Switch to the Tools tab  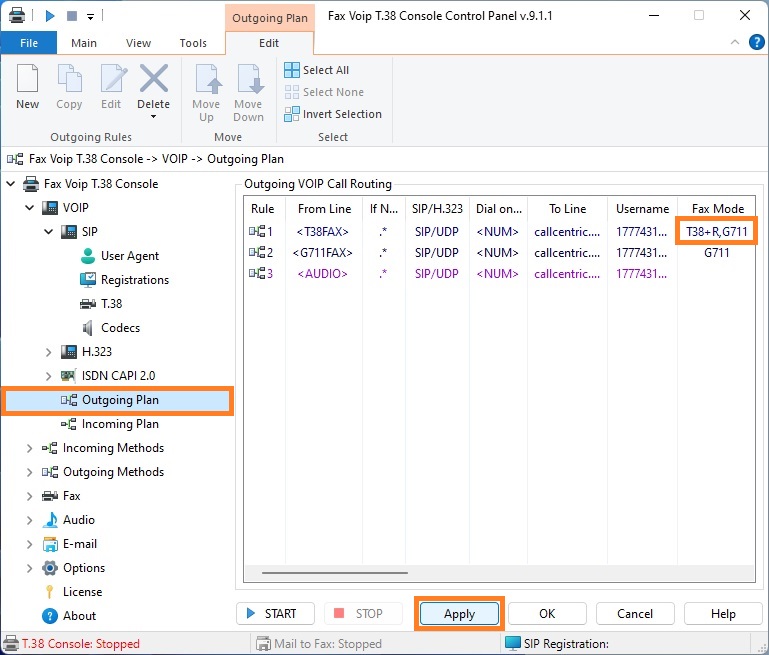click(193, 43)
